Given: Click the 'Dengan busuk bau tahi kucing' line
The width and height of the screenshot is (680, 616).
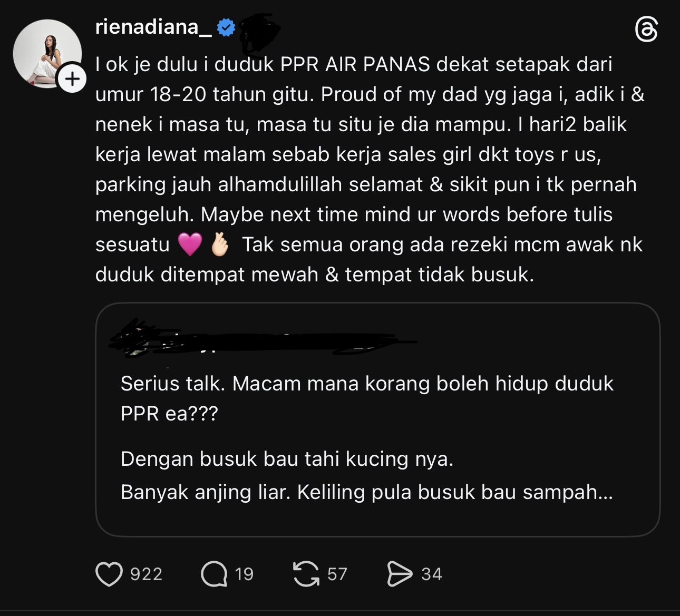Looking at the screenshot, I should click(x=287, y=459).
